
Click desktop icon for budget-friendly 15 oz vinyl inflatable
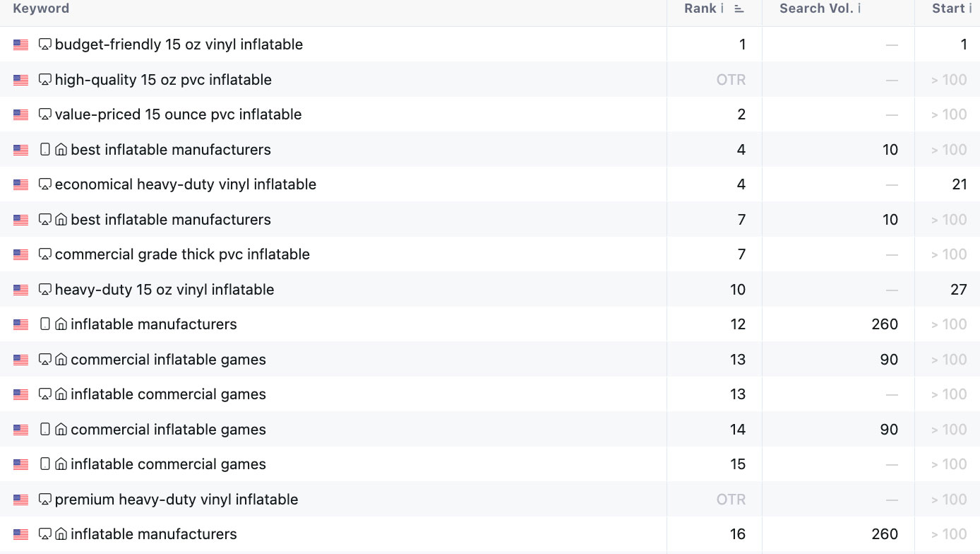45,45
